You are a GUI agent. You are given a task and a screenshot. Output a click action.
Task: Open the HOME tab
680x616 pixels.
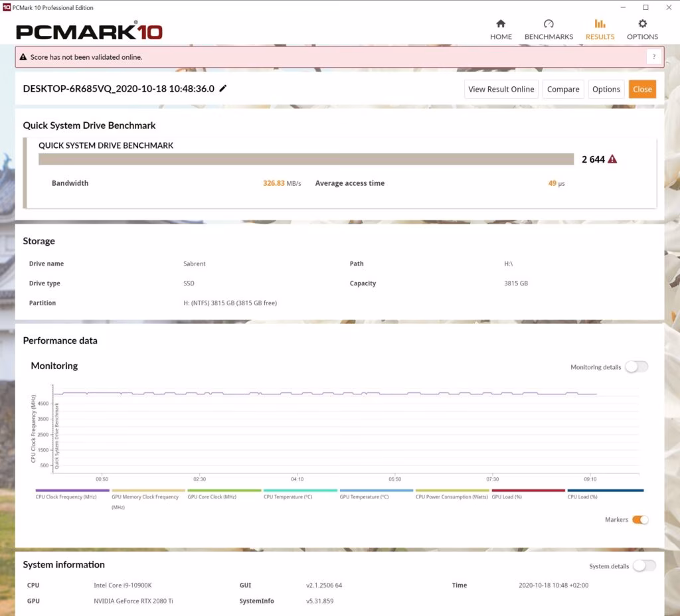[x=501, y=29]
